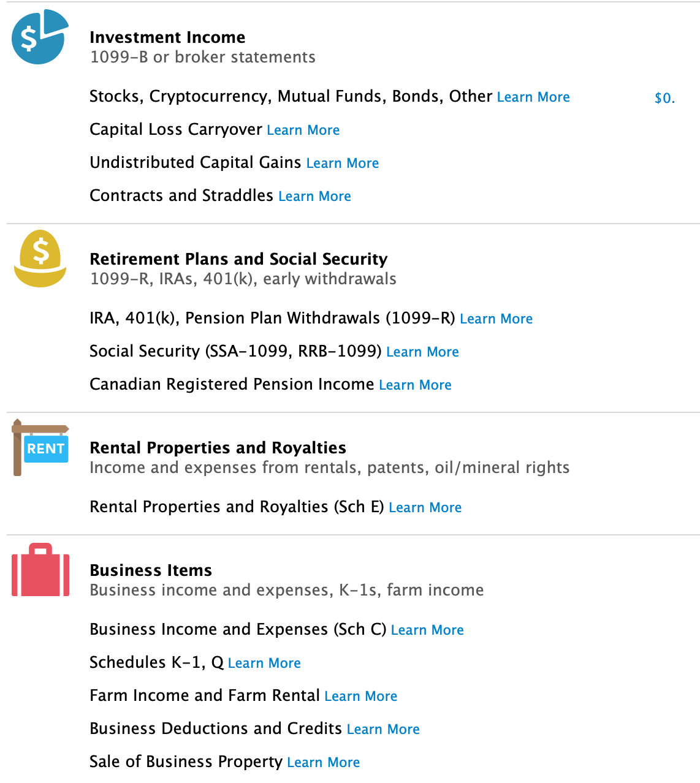
Task: Open Learn More for Sale of Business Property
Action: point(323,763)
